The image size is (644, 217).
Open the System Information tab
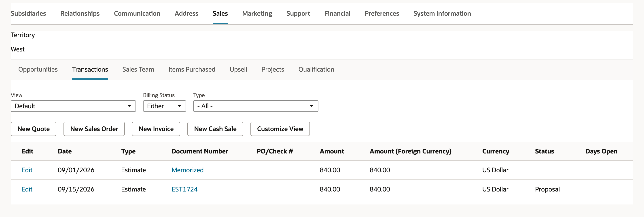pyautogui.click(x=442, y=13)
